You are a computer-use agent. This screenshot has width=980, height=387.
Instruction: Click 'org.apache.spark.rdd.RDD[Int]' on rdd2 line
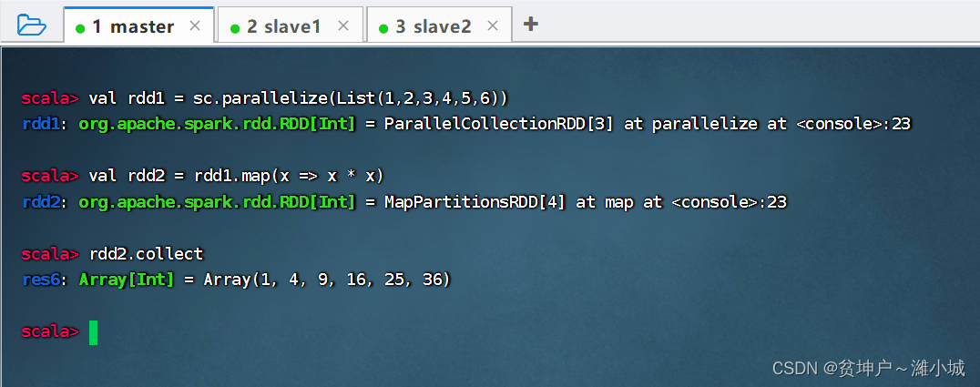[217, 202]
